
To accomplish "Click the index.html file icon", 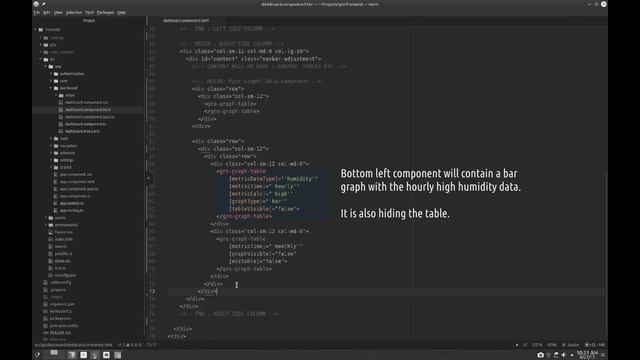I will 51,239.
